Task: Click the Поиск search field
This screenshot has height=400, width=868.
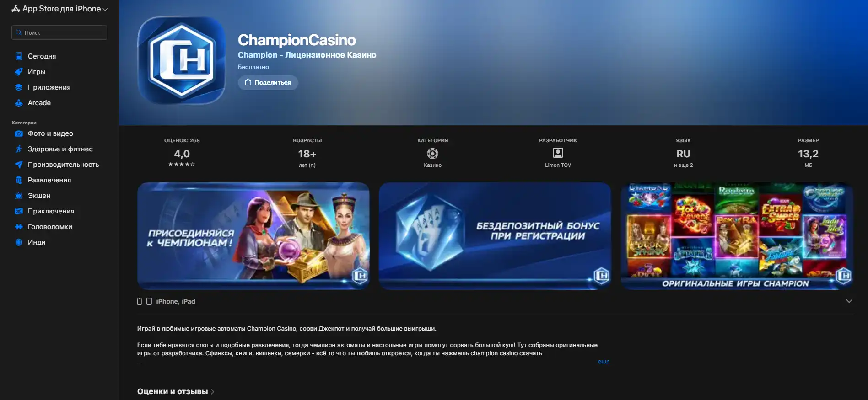Action: pyautogui.click(x=59, y=32)
